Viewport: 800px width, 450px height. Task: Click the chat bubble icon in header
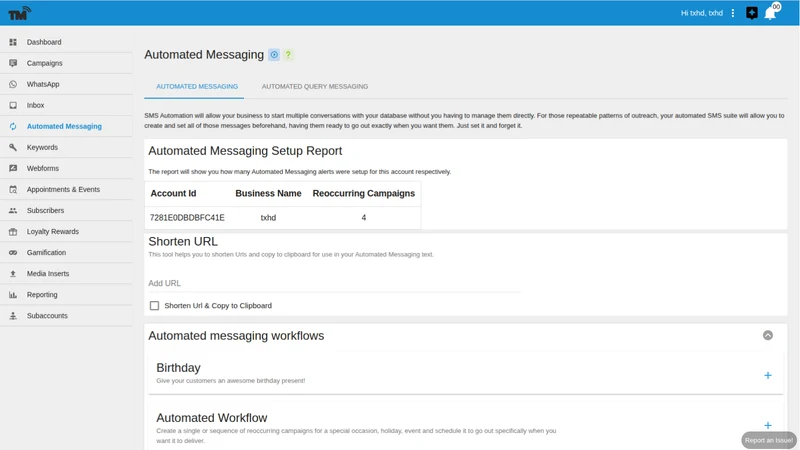[752, 13]
